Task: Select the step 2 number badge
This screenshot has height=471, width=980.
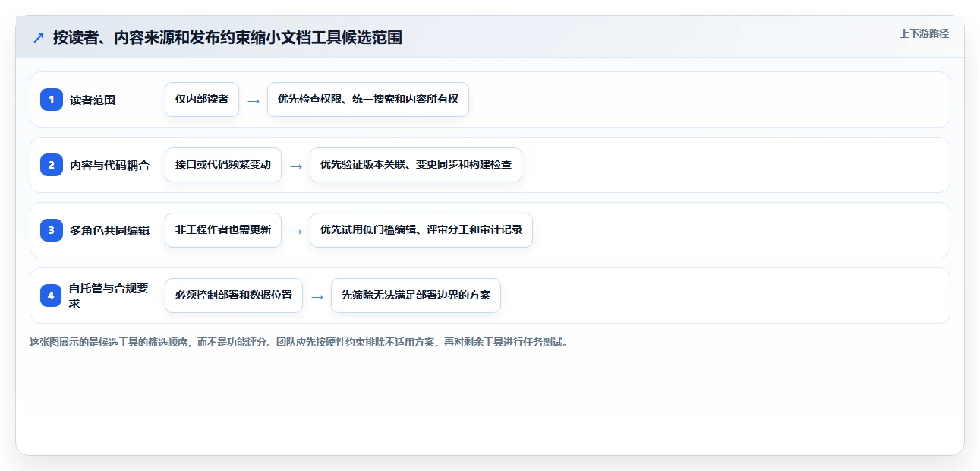Action: click(x=51, y=165)
